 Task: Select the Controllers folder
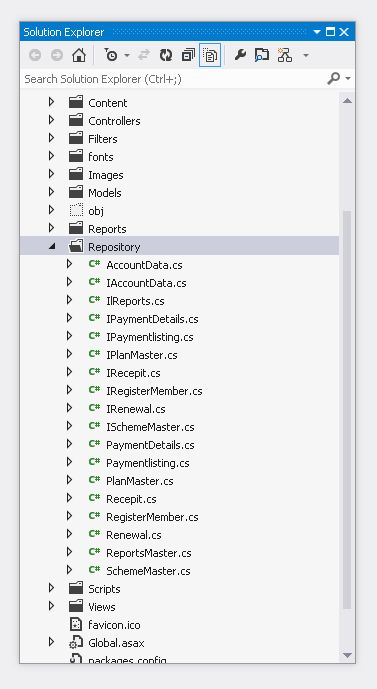pyautogui.click(x=114, y=121)
